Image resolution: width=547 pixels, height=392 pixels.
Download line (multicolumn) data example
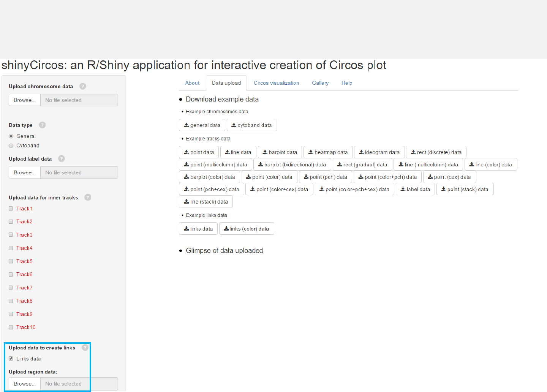click(x=428, y=164)
